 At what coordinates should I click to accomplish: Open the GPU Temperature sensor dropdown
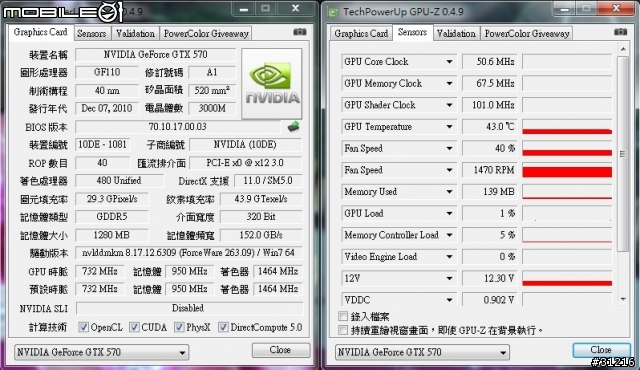pos(449,126)
